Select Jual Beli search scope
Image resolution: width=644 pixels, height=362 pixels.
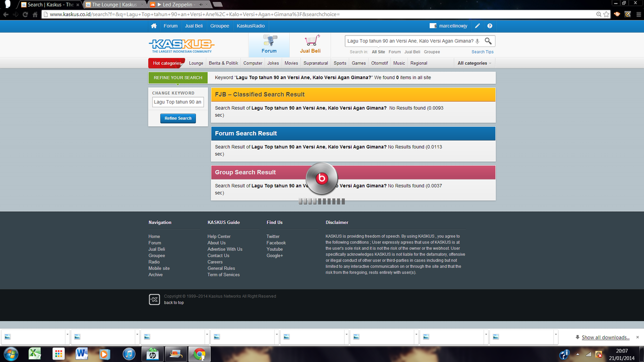[412, 52]
